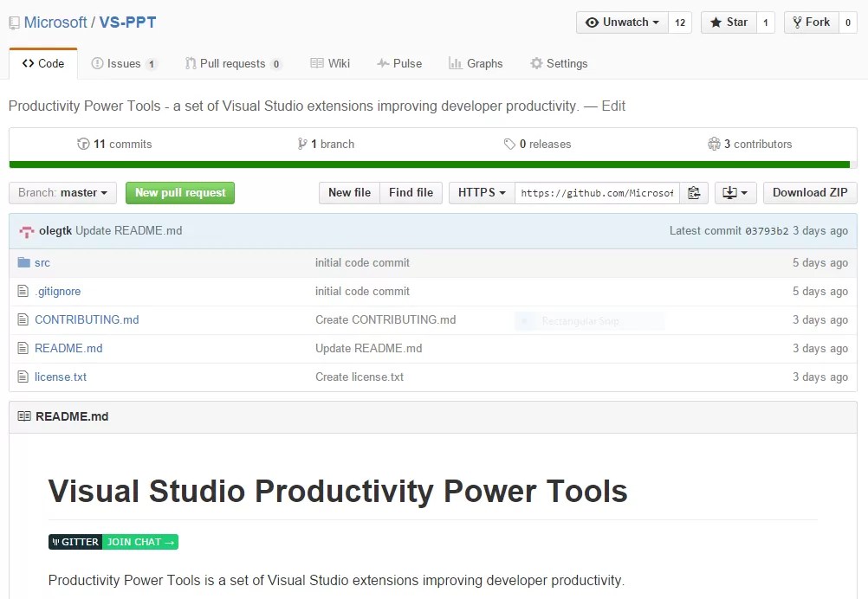868x599 pixels.
Task: Open the CONTRIBUTING.md file
Action: [87, 319]
